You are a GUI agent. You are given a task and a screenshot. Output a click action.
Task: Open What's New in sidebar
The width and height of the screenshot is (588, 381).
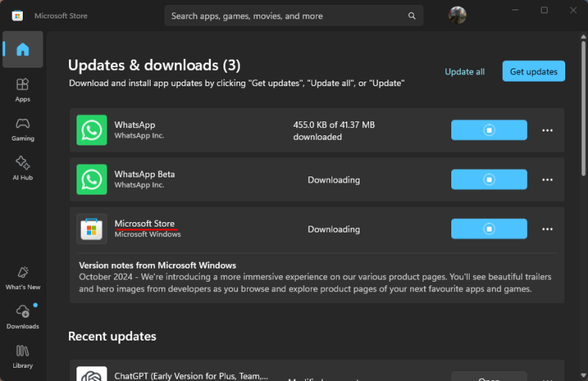[x=23, y=277]
